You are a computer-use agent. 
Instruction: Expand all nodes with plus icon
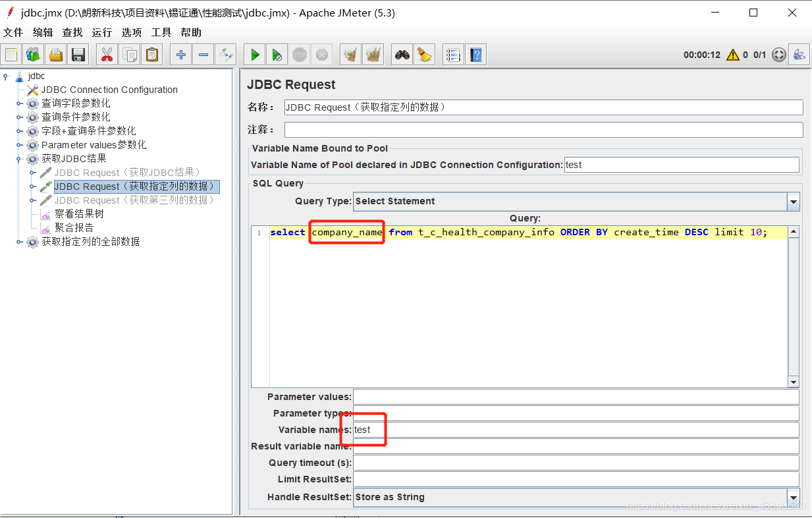[180, 55]
